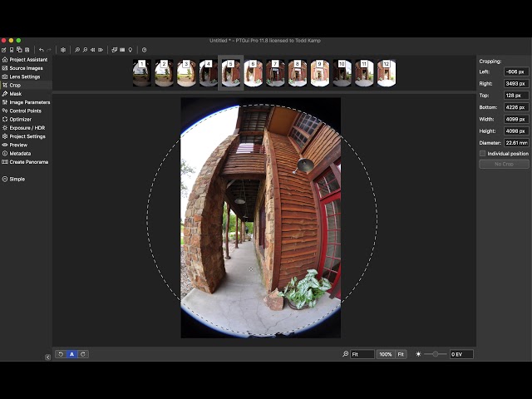The width and height of the screenshot is (532, 399).
Task: Open the Optimizer sidebar tab
Action: pyautogui.click(x=26, y=119)
